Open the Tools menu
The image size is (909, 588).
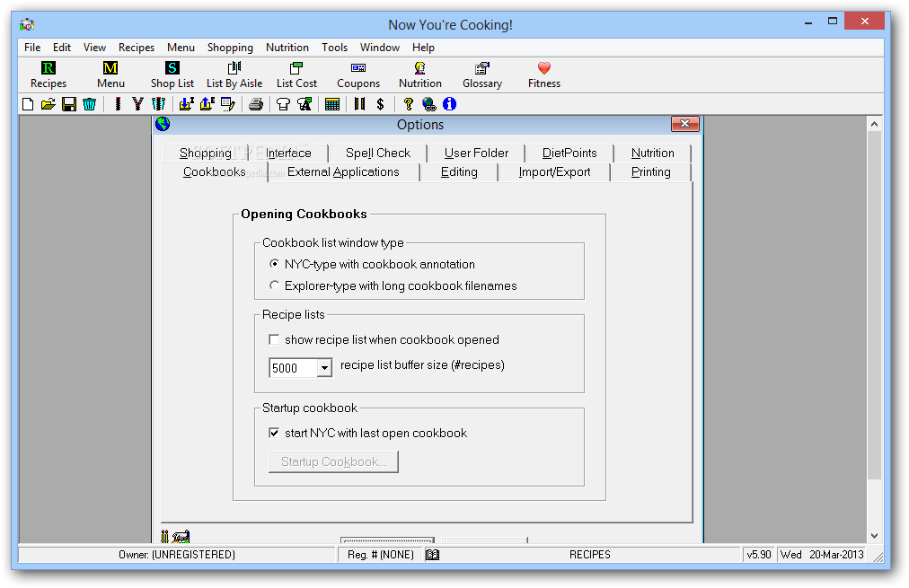tap(334, 48)
